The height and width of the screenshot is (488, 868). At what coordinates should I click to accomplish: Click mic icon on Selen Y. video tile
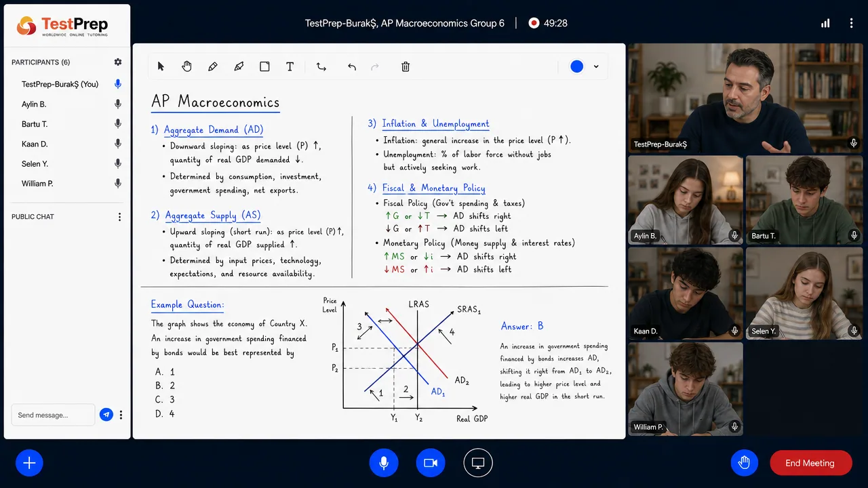click(854, 331)
